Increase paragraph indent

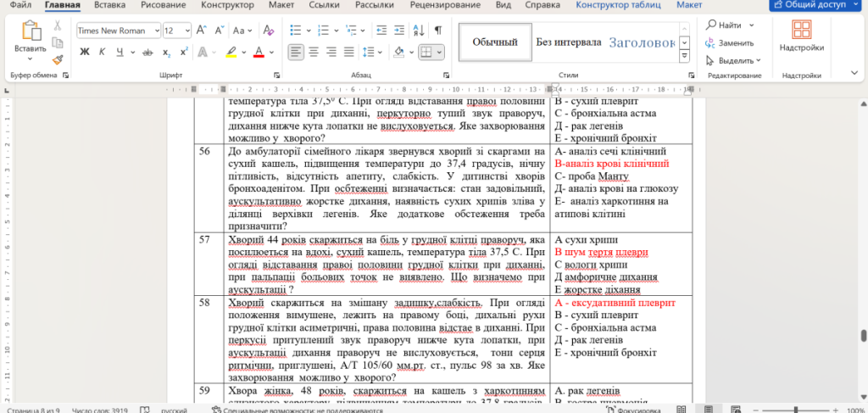click(399, 30)
